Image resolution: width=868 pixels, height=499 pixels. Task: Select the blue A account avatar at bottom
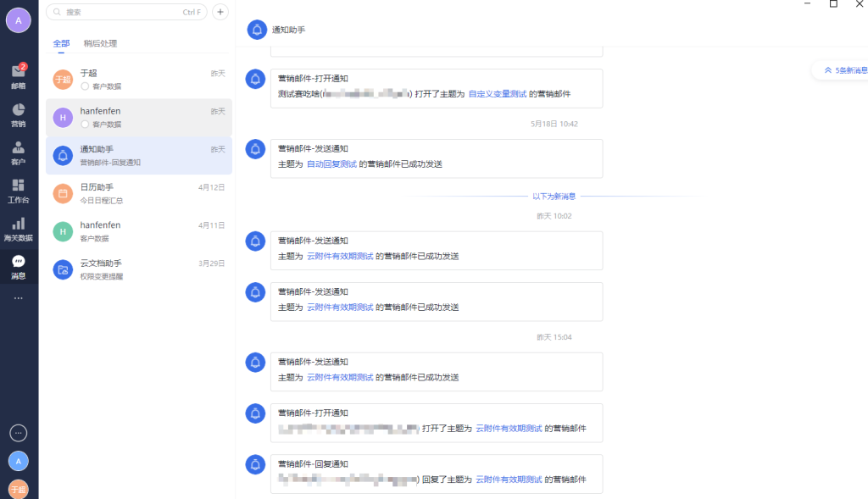[19, 461]
